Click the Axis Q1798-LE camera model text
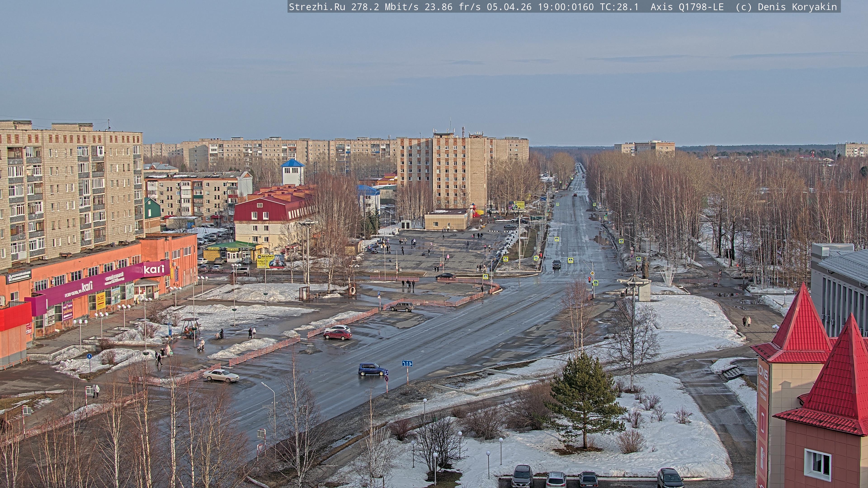This screenshot has width=868, height=488. 687,7
